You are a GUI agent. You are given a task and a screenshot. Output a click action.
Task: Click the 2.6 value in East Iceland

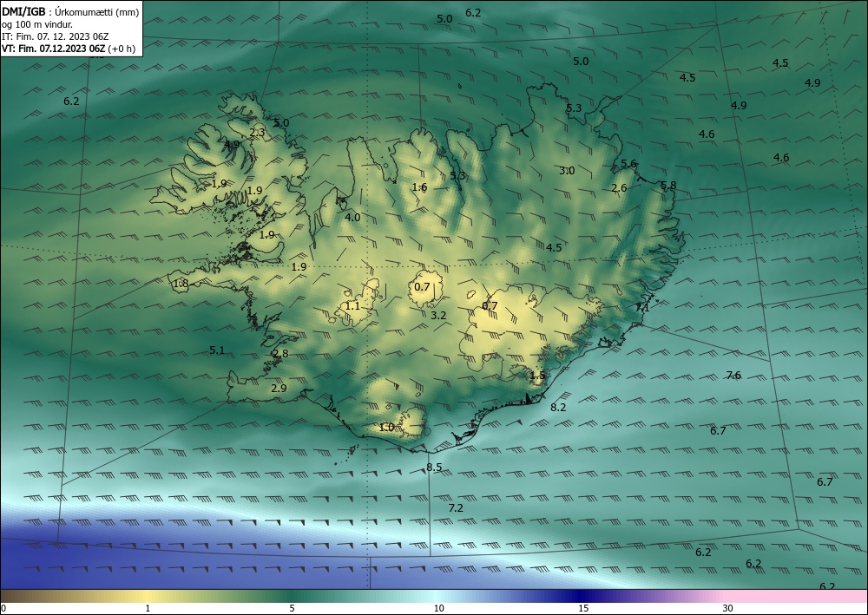tap(619, 188)
